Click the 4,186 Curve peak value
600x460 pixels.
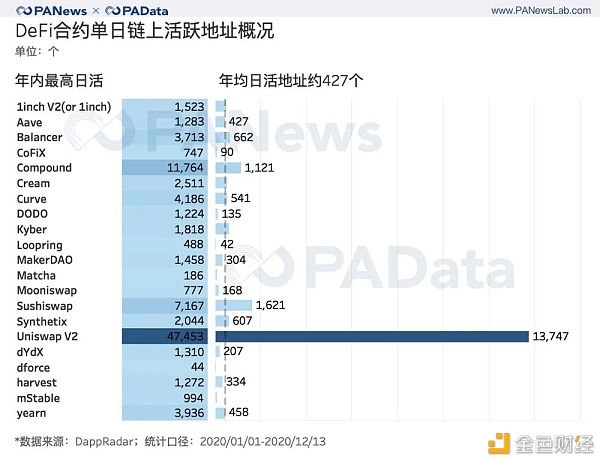pyautogui.click(x=189, y=199)
